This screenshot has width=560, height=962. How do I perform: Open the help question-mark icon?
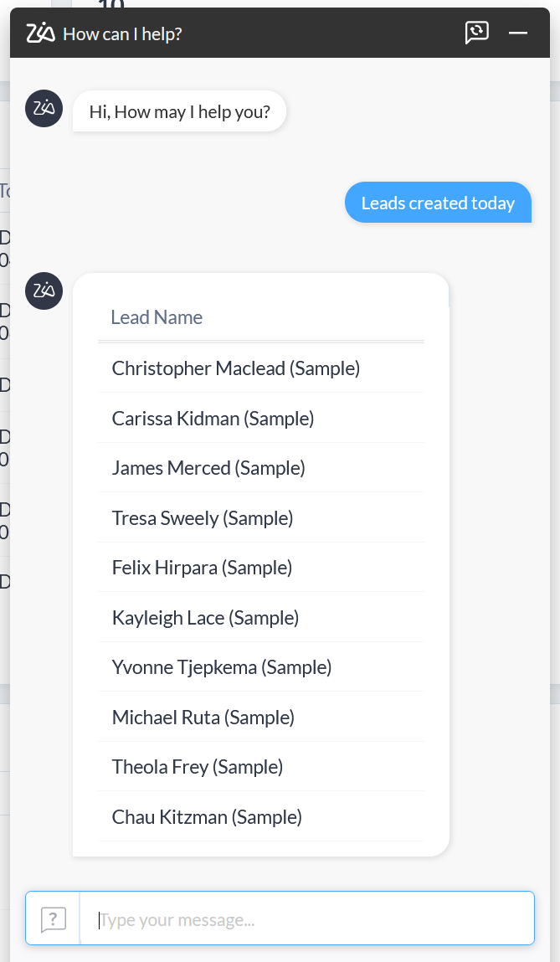pos(53,918)
